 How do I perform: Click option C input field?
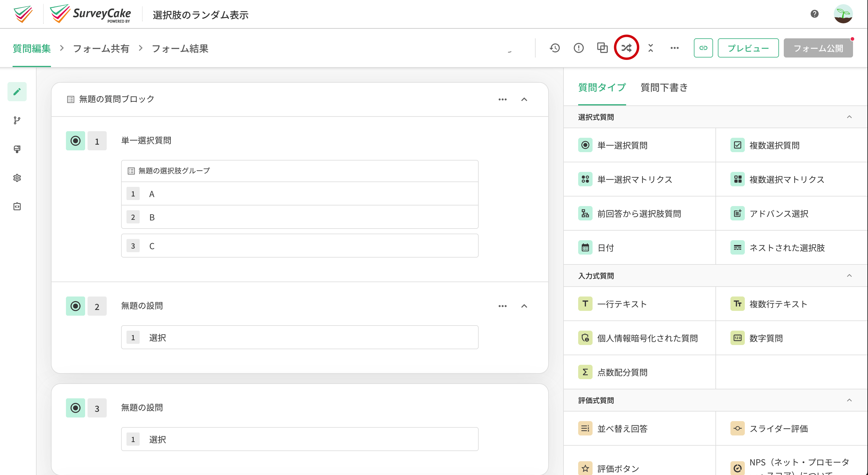pyautogui.click(x=299, y=246)
